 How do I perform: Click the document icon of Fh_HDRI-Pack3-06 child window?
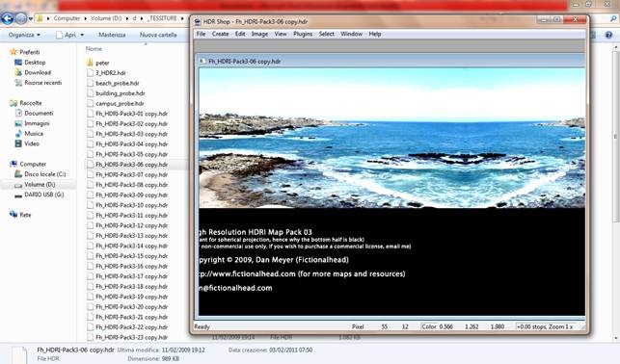click(202, 62)
